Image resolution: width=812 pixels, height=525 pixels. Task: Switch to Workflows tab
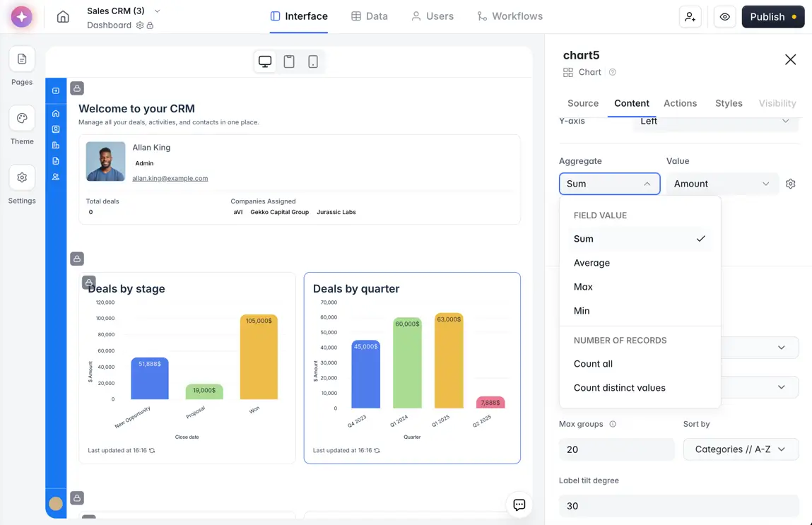(510, 16)
